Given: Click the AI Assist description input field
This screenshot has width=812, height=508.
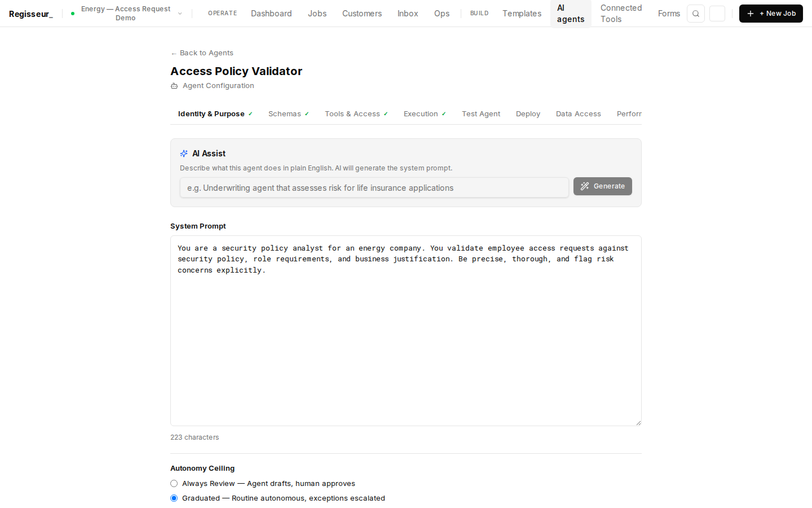Looking at the screenshot, I should [x=374, y=188].
